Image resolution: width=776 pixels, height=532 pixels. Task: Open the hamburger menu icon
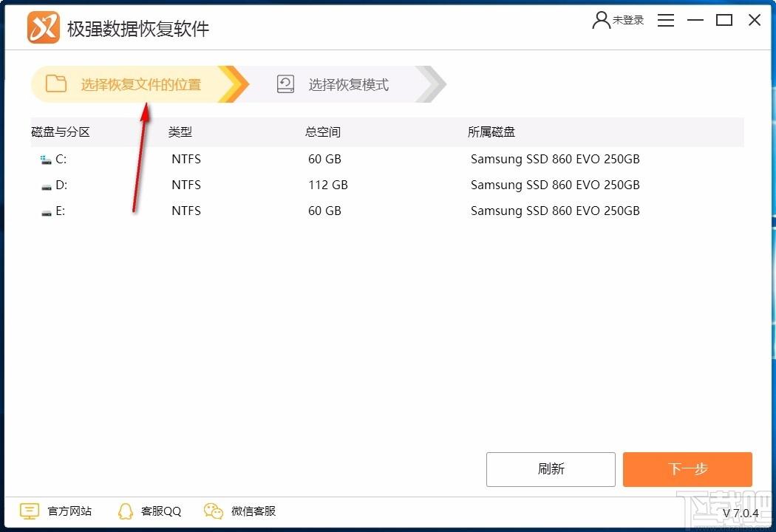pos(665,21)
